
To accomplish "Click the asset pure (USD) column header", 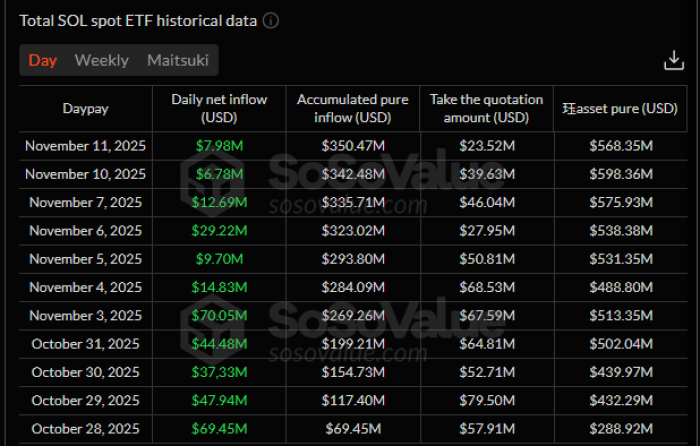I will [619, 108].
